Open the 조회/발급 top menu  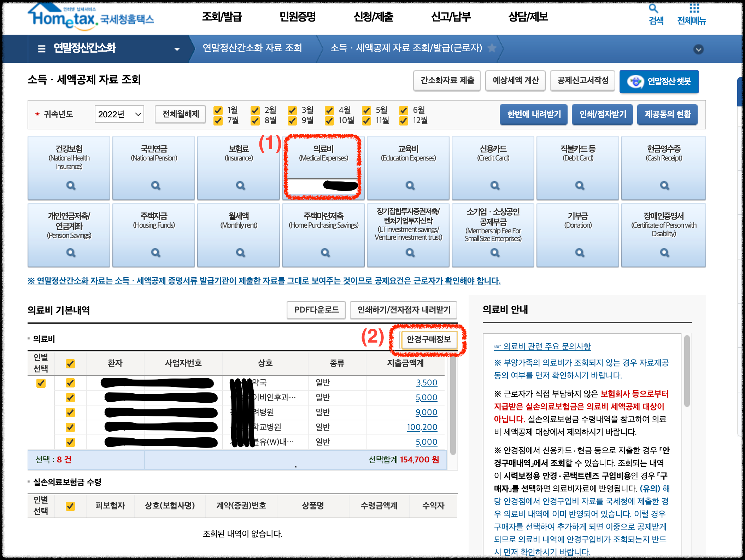tap(222, 16)
